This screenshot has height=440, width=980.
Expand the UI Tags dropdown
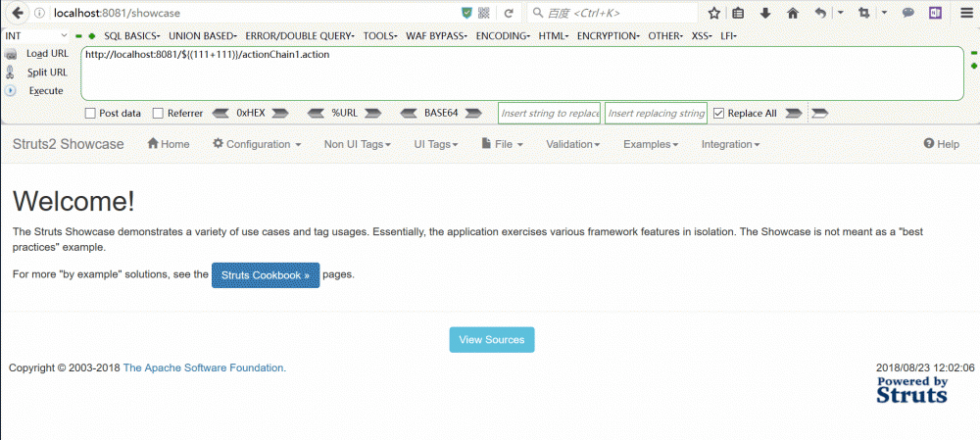436,144
